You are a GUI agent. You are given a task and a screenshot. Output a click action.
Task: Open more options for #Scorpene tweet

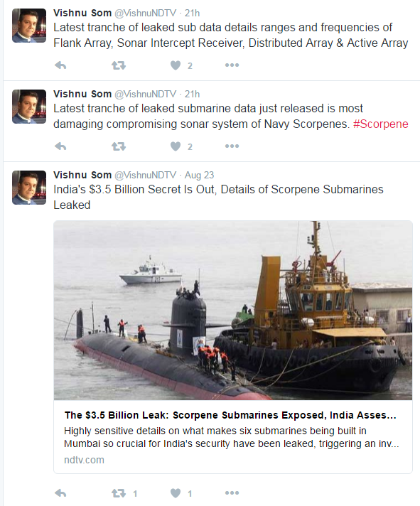click(x=232, y=146)
